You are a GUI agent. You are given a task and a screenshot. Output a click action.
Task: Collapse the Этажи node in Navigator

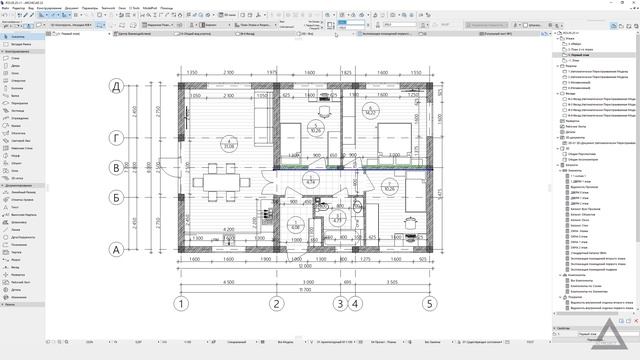point(558,38)
